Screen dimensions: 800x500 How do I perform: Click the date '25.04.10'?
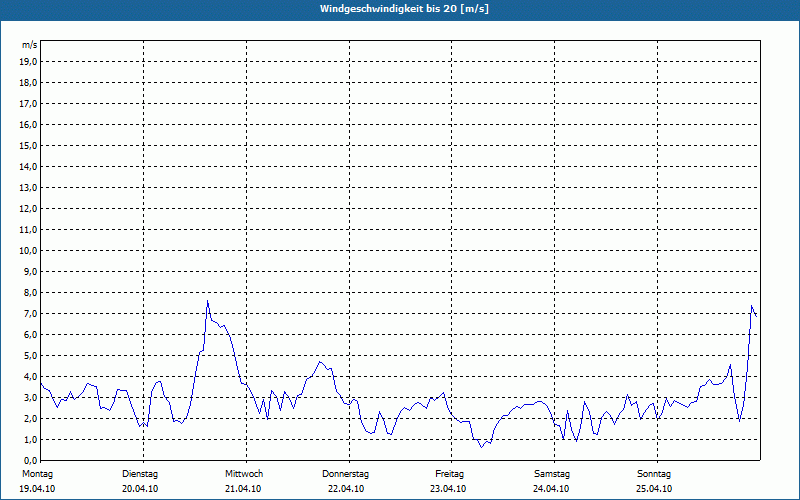pos(654,489)
